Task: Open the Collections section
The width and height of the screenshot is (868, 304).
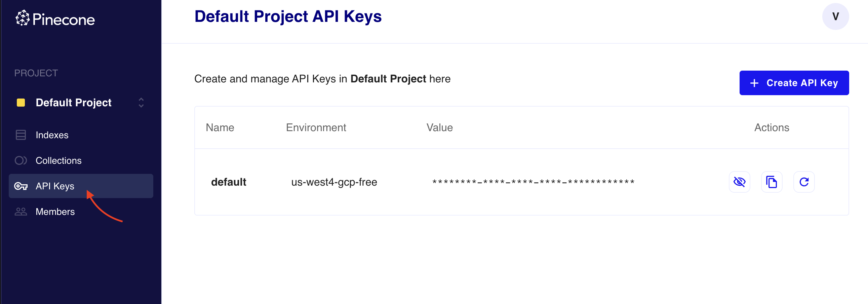Action: 58,160
